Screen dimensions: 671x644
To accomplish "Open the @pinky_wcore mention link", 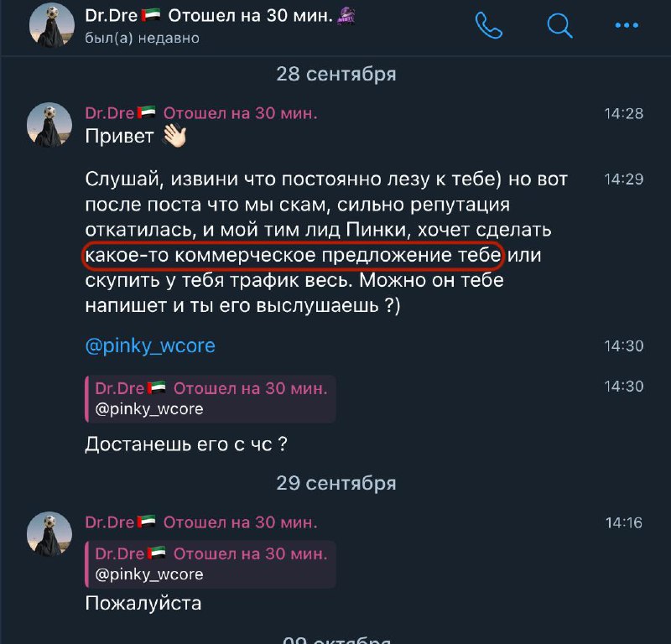I will (x=150, y=345).
